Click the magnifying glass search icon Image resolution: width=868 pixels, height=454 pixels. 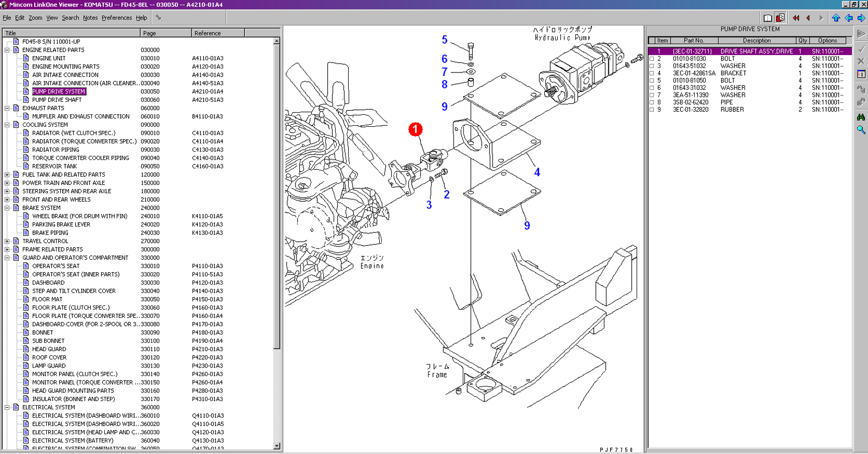coord(861,130)
